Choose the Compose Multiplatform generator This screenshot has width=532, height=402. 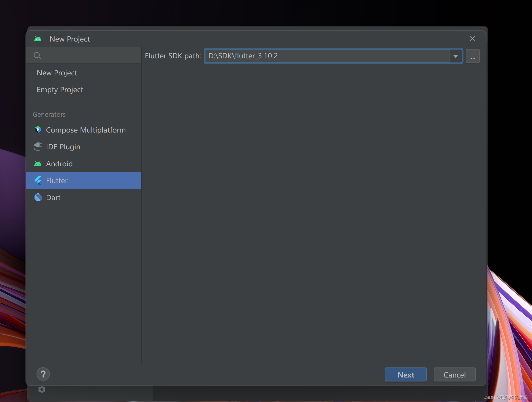86,130
